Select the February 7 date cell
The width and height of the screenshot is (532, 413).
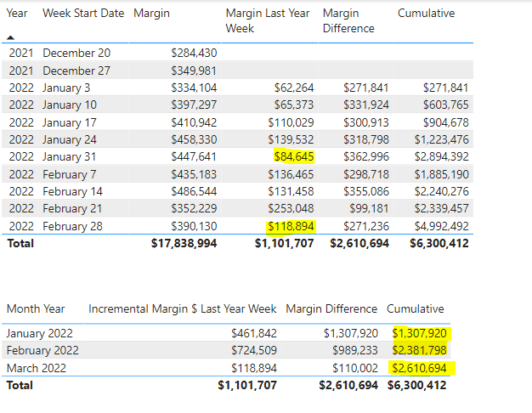[70, 174]
